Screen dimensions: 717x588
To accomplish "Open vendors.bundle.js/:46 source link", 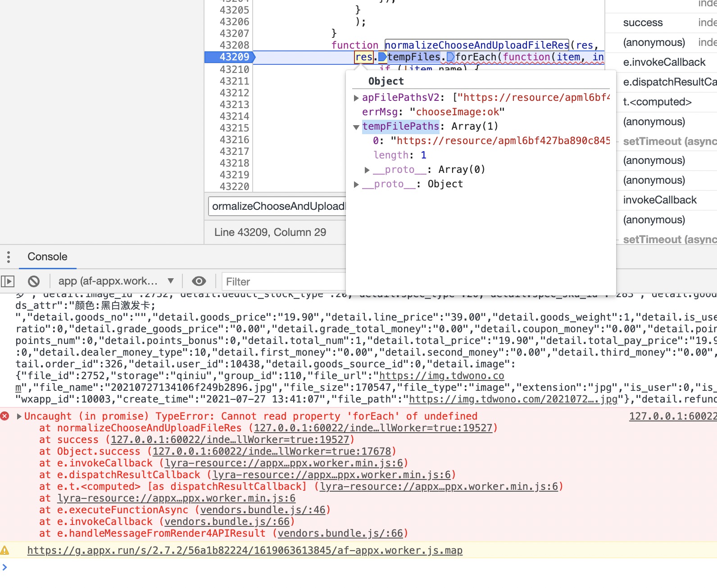I will tap(263, 510).
